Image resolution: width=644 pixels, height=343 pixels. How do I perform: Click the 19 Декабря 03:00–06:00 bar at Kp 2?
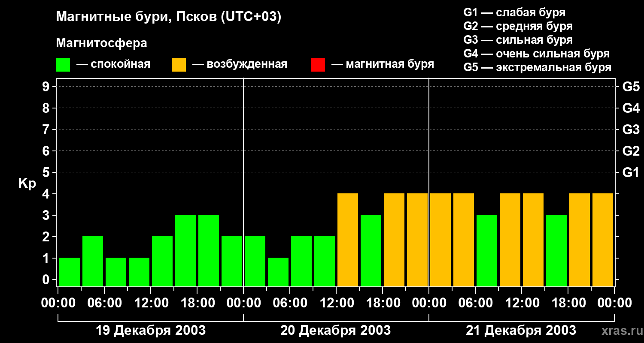[x=93, y=261]
